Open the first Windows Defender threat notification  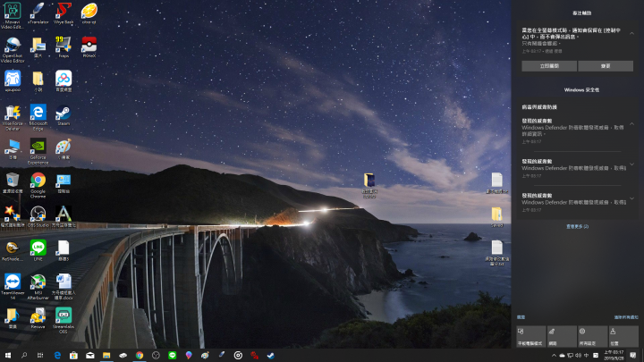coord(572,130)
